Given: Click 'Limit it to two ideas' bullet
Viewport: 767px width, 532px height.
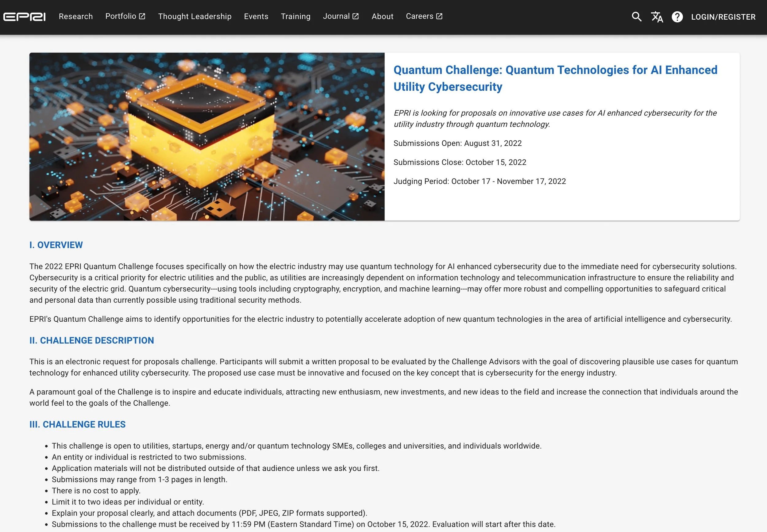Looking at the screenshot, I should click(x=128, y=502).
